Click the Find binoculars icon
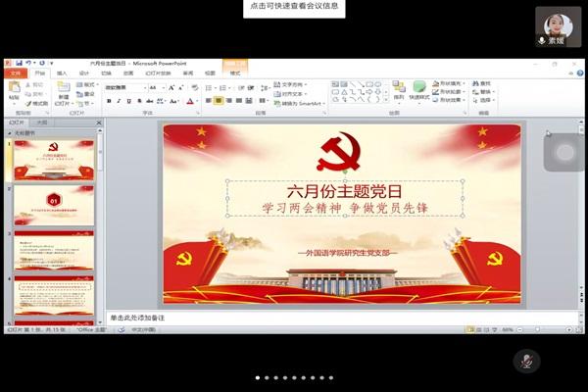Image resolution: width=588 pixels, height=392 pixels. point(476,83)
